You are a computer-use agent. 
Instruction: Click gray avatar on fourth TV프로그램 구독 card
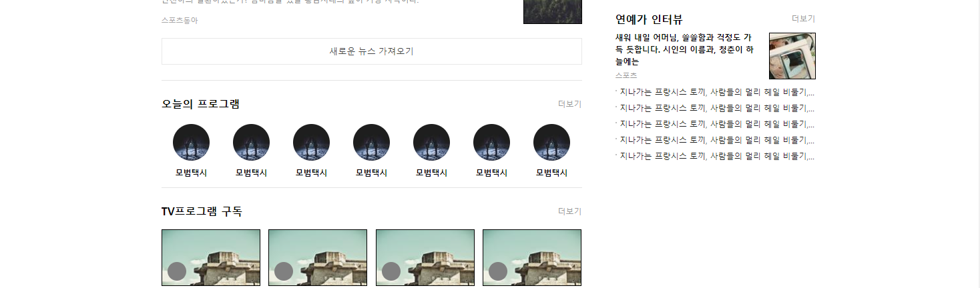(498, 271)
